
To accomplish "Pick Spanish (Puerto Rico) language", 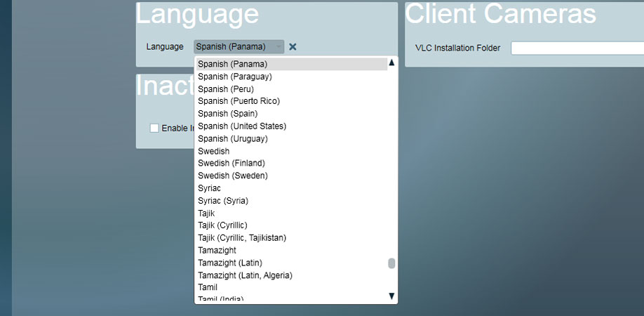I will (239, 101).
